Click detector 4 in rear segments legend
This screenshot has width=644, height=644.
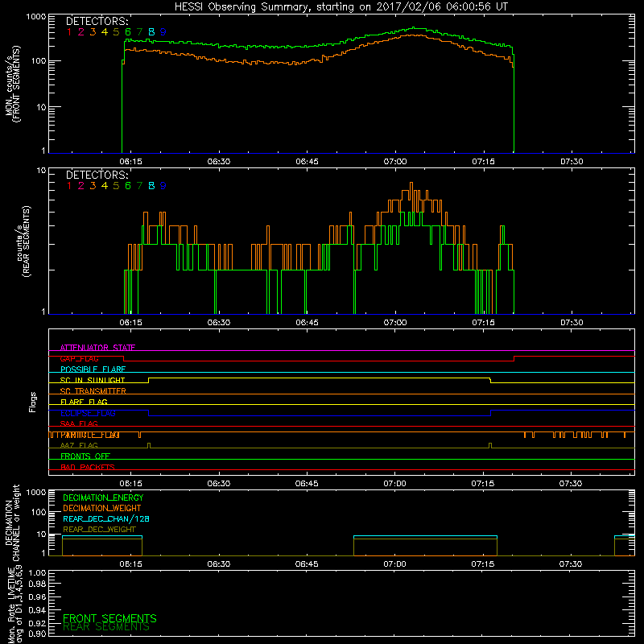(105, 186)
